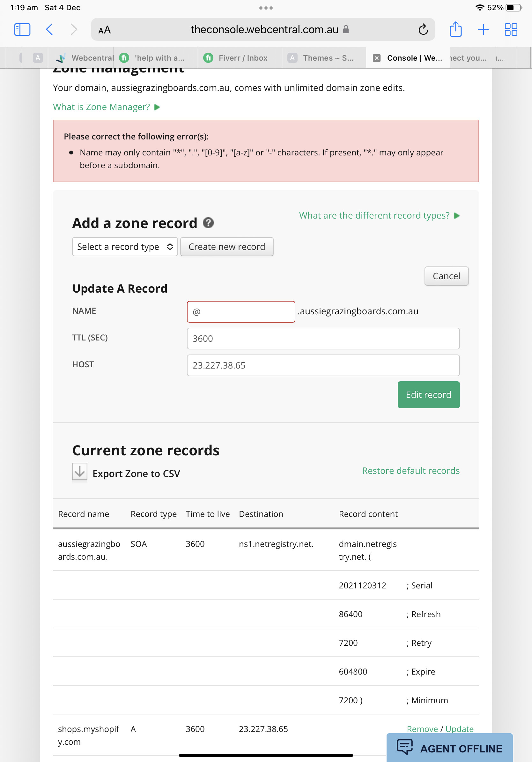532x762 pixels.
Task: Click the help icon beside Add a zone record
Action: (x=208, y=223)
